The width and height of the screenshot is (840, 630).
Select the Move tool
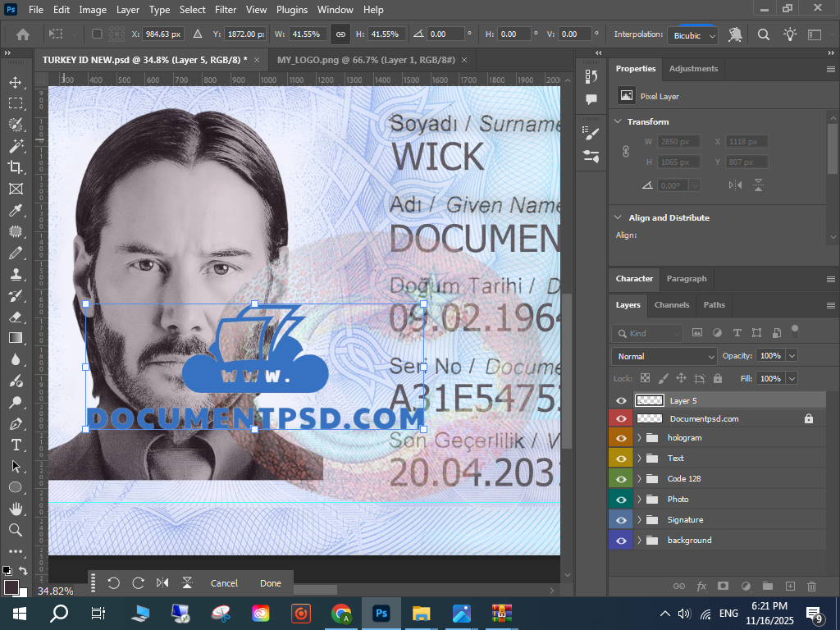pos(16,83)
